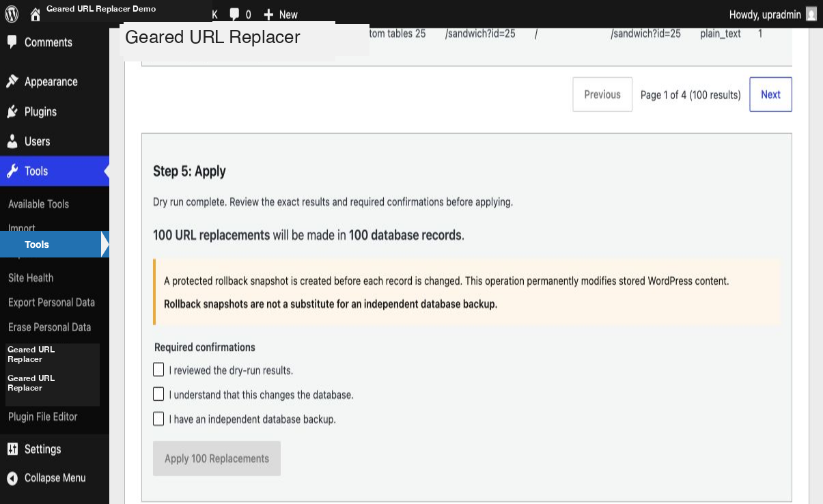The image size is (823, 504).
Task: Click the Next page button
Action: coord(770,94)
